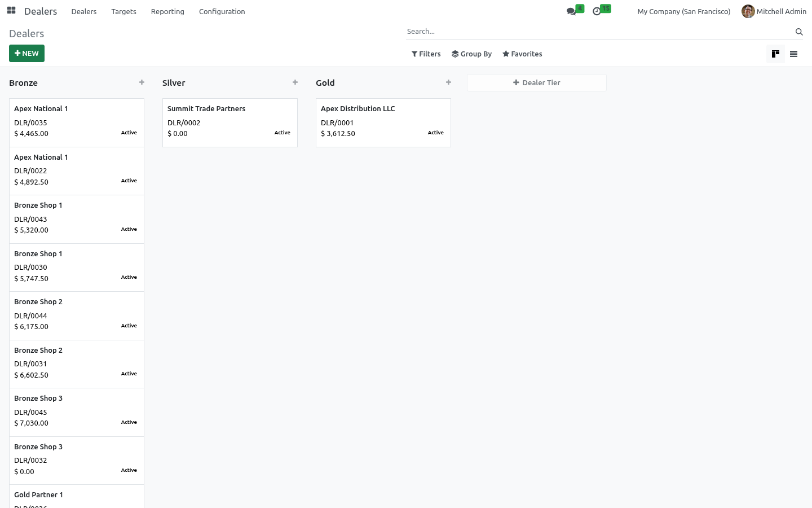
Task: Add a dealer in Silver column
Action: click(x=295, y=82)
